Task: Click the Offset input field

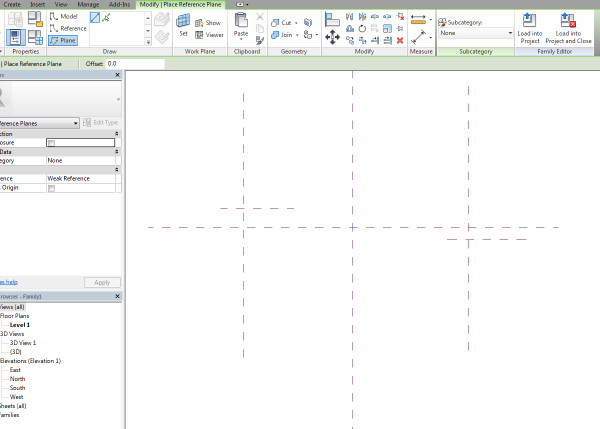Action: [135, 64]
